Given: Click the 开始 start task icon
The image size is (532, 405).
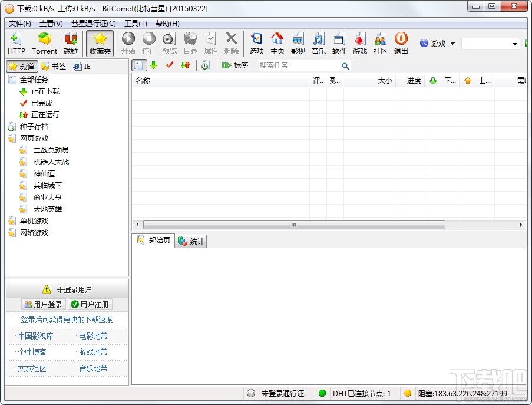Looking at the screenshot, I should point(128,44).
